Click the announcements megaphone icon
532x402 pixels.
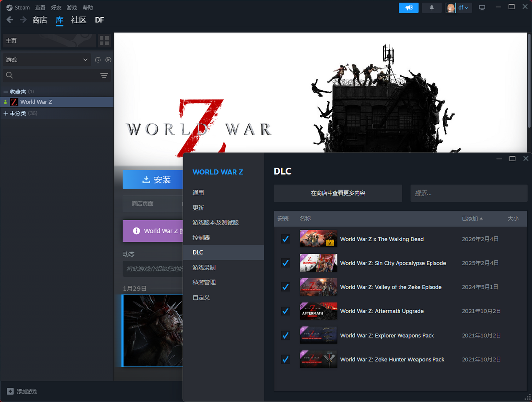408,8
